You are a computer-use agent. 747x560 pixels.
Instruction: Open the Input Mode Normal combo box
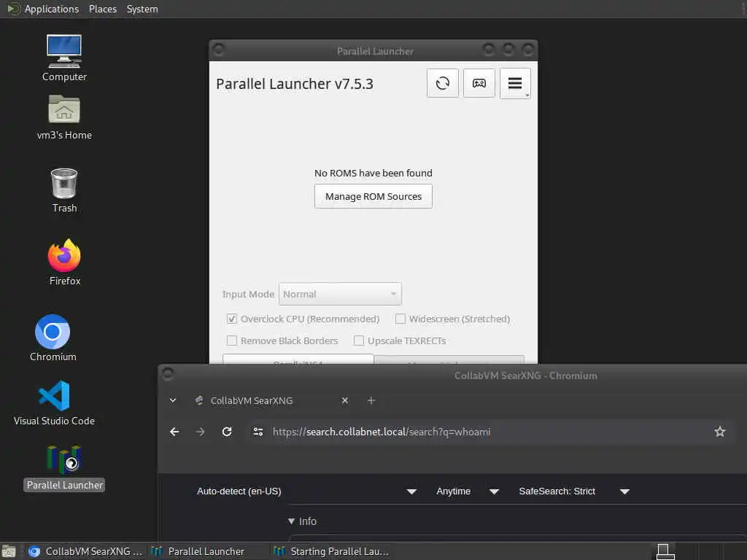(340, 294)
